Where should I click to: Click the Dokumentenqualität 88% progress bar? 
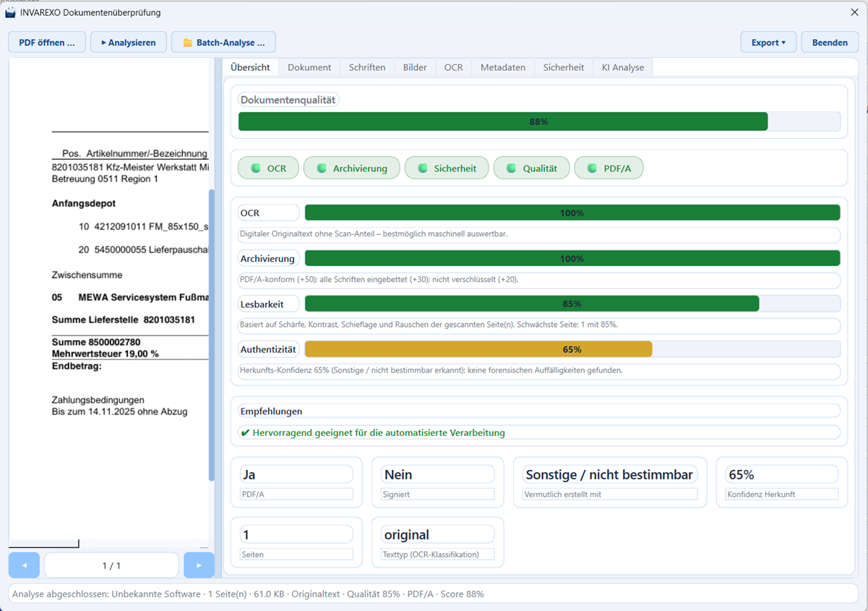click(x=539, y=121)
